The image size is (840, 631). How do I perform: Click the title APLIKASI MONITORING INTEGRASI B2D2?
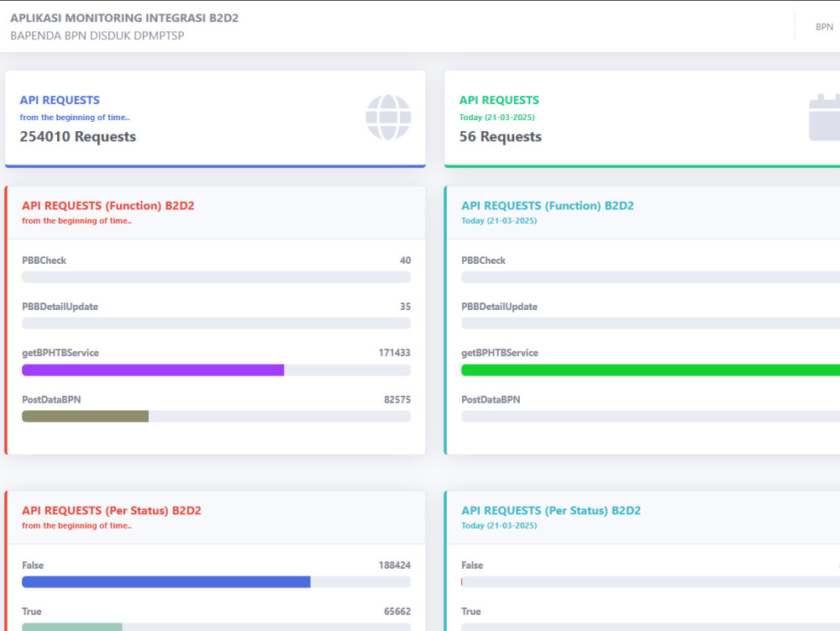click(x=124, y=18)
